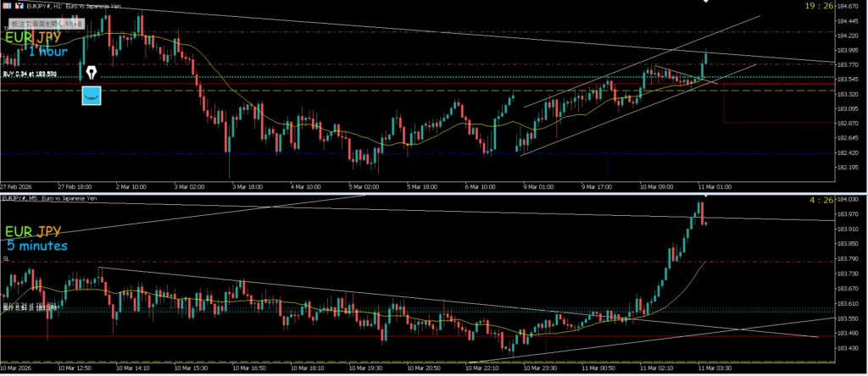868x376 pixels.
Task: Click the SL label on the M5 chart
Action: [6, 259]
